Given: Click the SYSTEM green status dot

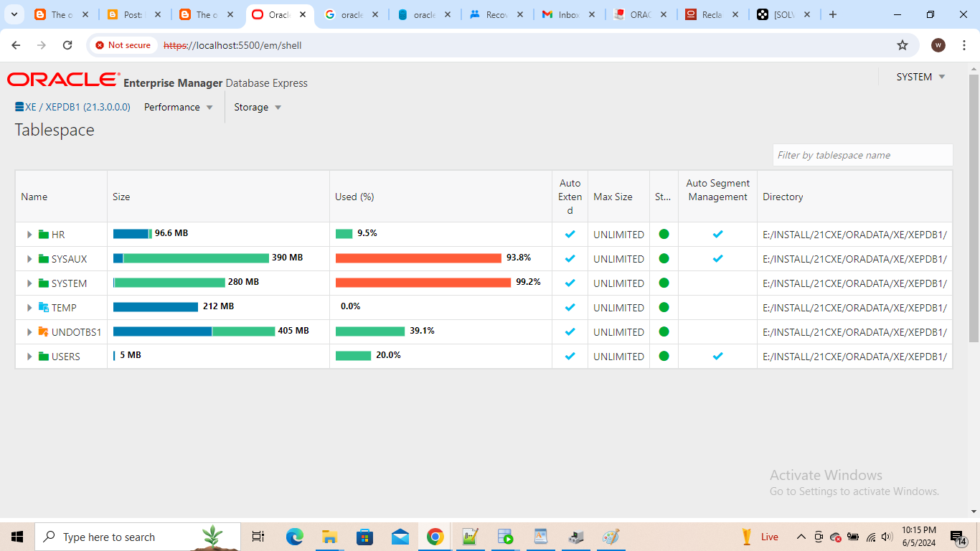Looking at the screenshot, I should 664,283.
